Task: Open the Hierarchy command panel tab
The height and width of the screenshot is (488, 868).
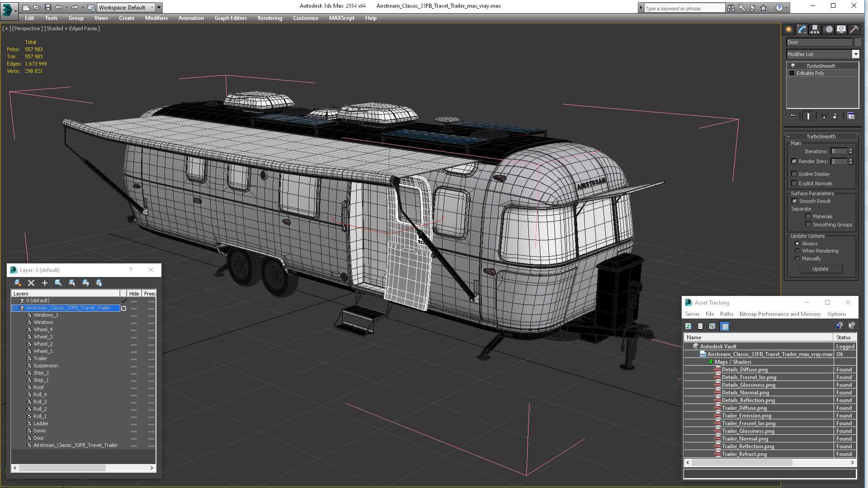Action: (x=815, y=29)
